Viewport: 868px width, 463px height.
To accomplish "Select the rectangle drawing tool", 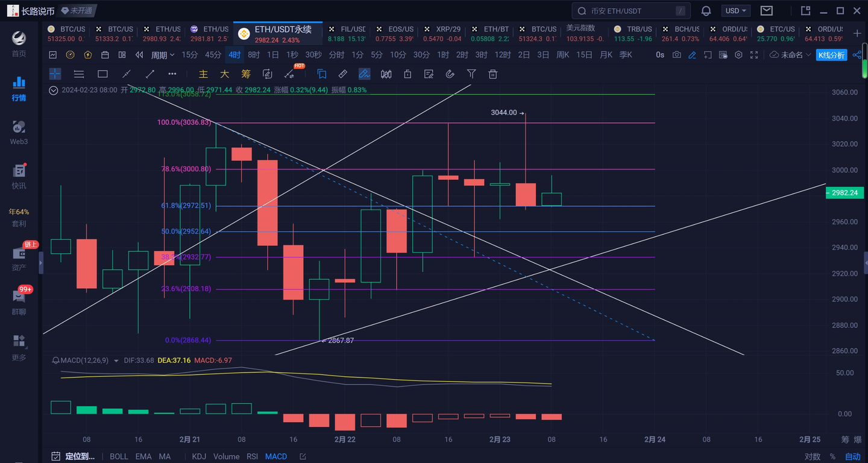I will click(x=102, y=74).
